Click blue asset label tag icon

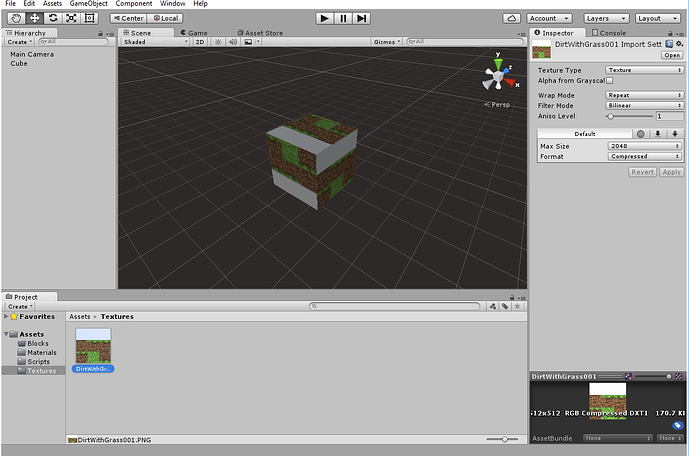tap(678, 425)
